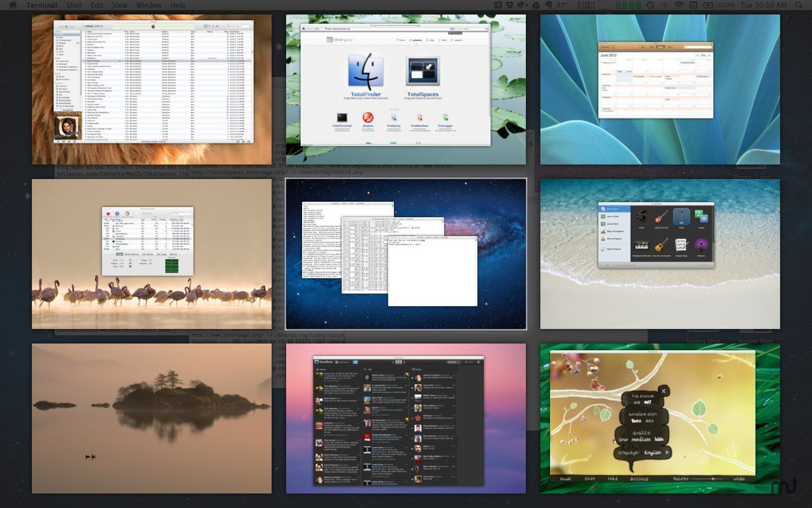Open the Edit menu in menu bar

96,5
